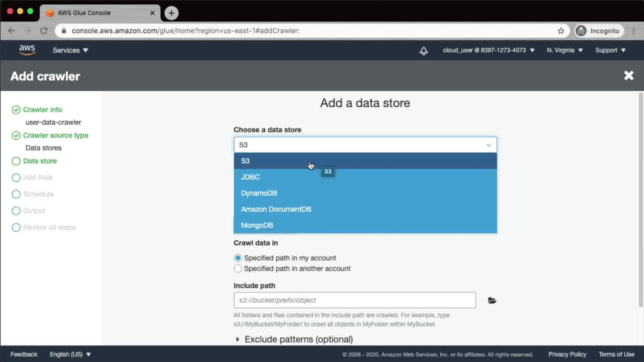Open the Services dropdown menu
The image size is (644, 362).
coord(70,50)
